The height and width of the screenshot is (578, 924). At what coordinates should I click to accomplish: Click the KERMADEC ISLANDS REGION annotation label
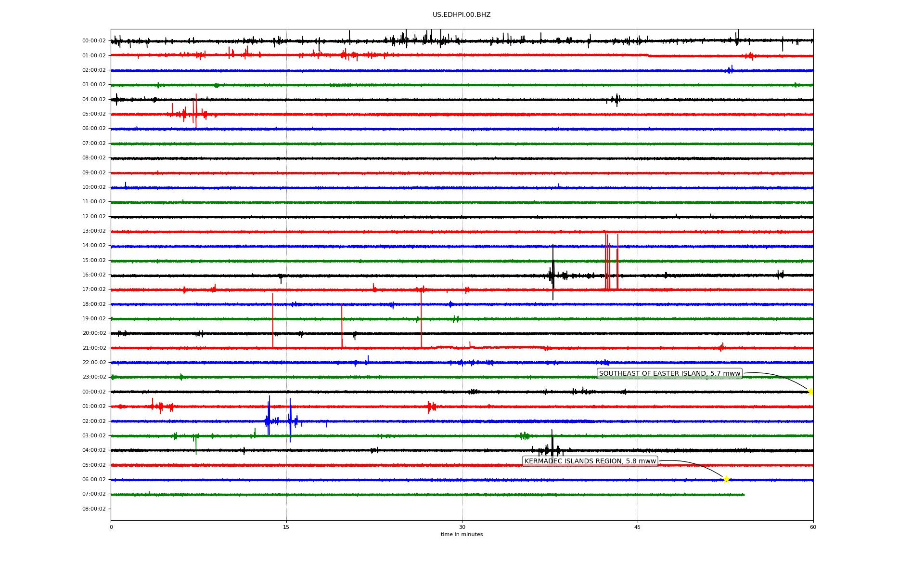click(x=590, y=461)
